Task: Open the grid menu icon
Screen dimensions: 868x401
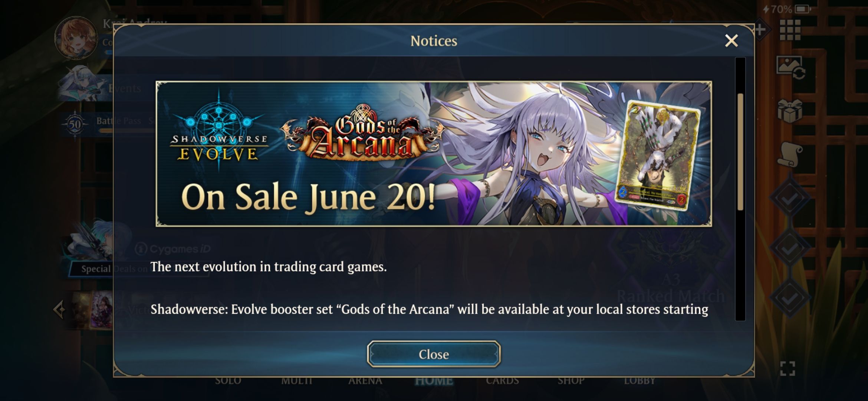Action: (790, 30)
